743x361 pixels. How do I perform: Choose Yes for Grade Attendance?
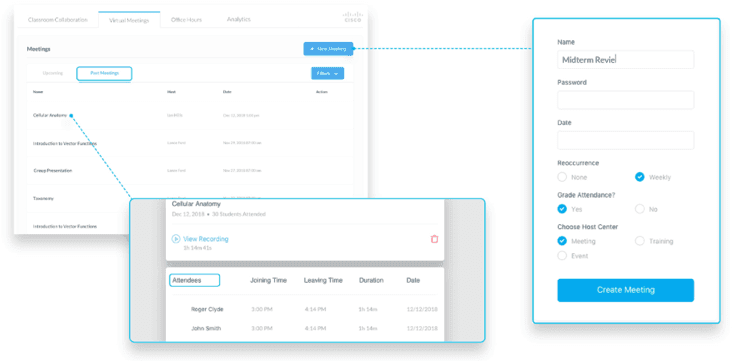[x=562, y=209]
